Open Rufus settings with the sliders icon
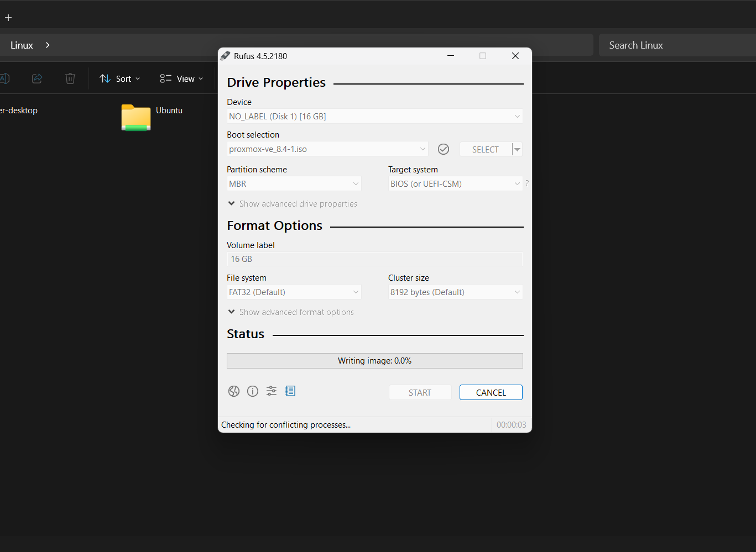 (271, 391)
